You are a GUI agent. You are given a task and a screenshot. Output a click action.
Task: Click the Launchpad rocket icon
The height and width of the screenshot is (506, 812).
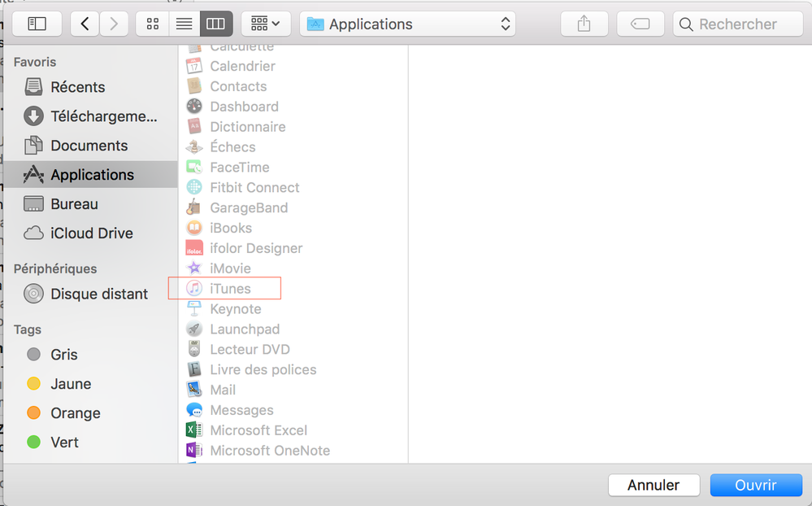point(194,329)
